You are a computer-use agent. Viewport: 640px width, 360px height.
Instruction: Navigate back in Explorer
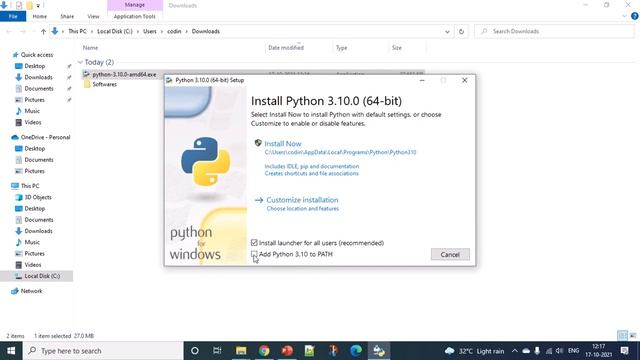9,31
